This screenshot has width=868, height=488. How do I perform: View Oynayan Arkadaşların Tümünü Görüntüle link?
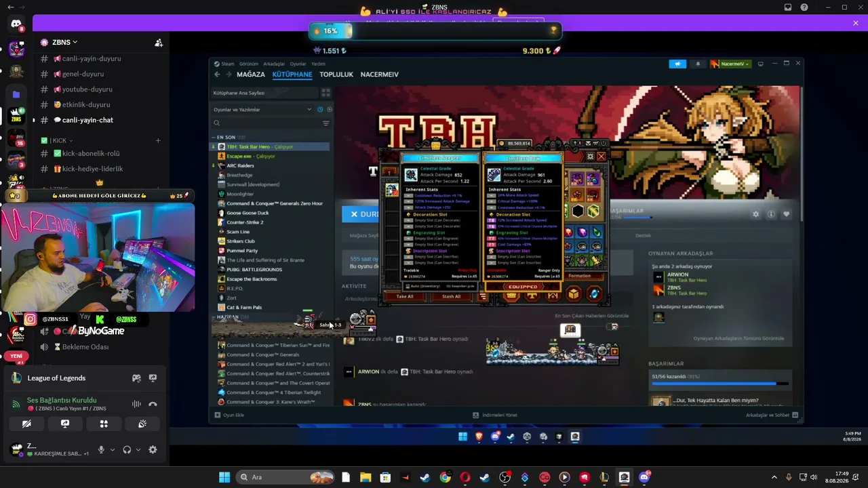[738, 338]
